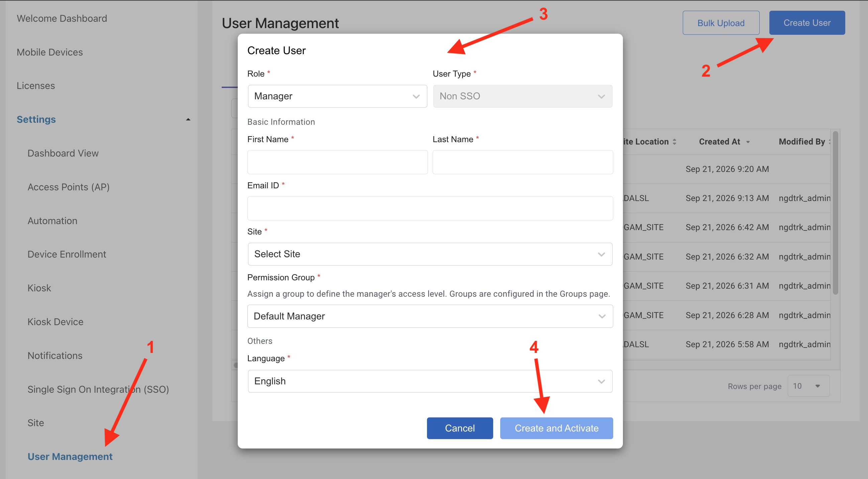The width and height of the screenshot is (868, 479).
Task: Open Mobile Devices in sidebar
Action: (50, 52)
